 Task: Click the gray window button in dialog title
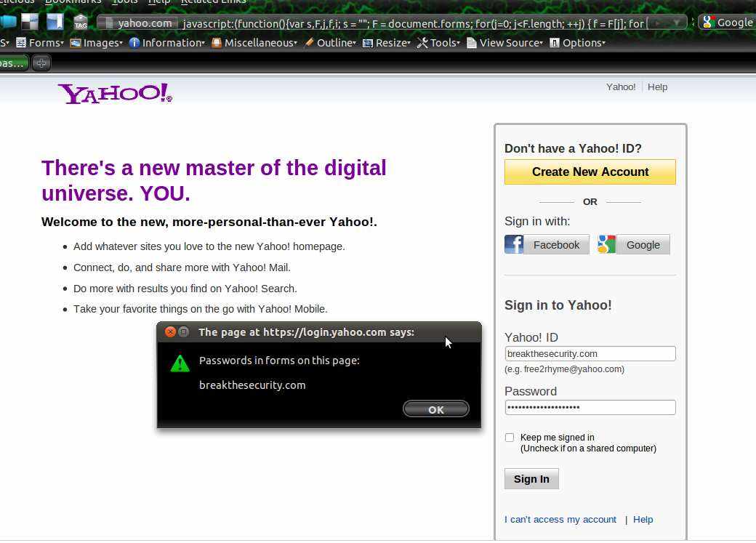coord(184,331)
